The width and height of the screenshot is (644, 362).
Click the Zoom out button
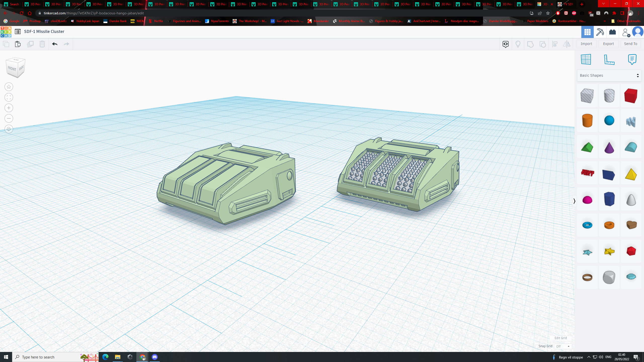pos(9,118)
